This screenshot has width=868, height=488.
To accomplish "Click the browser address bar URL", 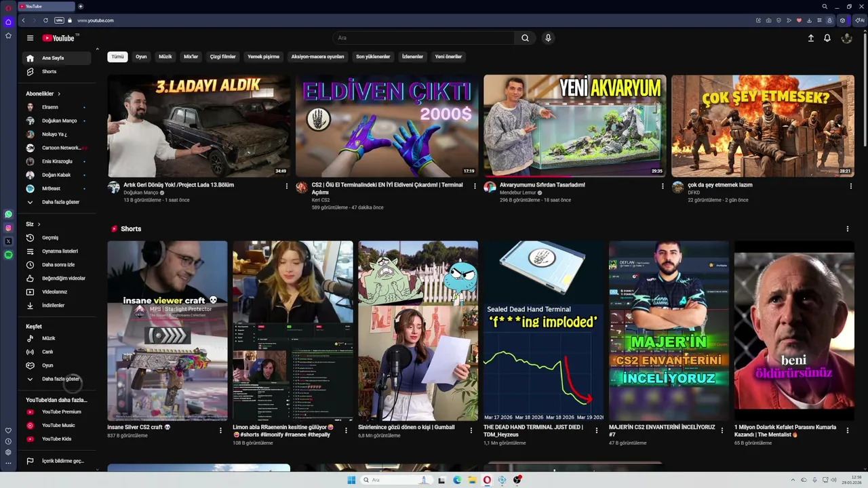I will coord(96,20).
